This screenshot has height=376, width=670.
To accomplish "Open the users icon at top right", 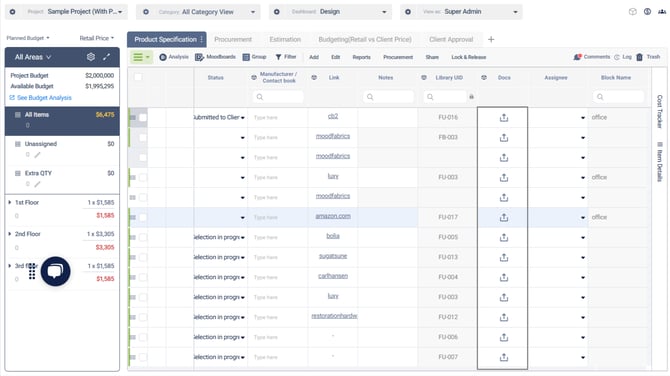I will [x=661, y=12].
